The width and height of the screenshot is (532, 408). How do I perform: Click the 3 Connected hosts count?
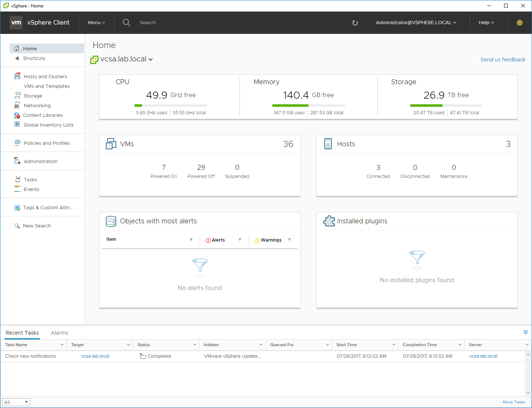(x=378, y=168)
